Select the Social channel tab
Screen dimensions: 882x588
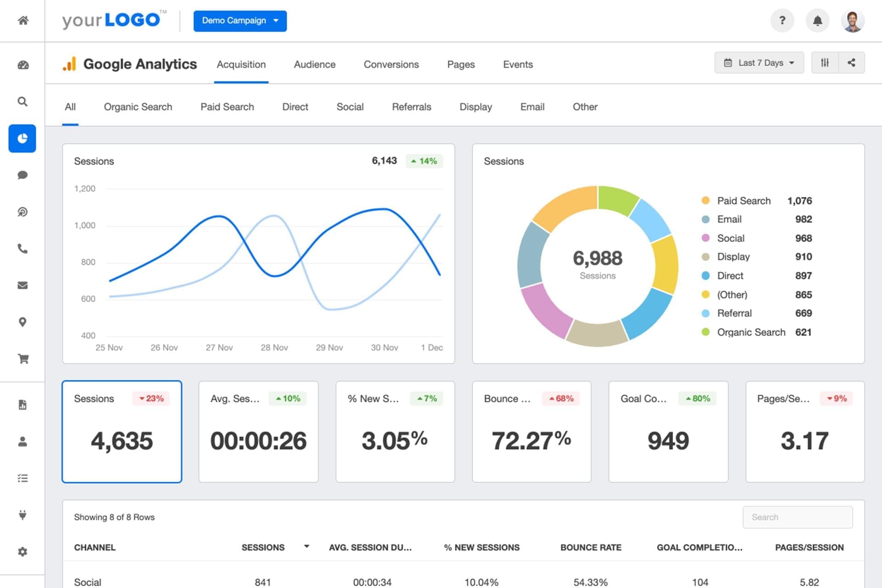[x=350, y=107]
